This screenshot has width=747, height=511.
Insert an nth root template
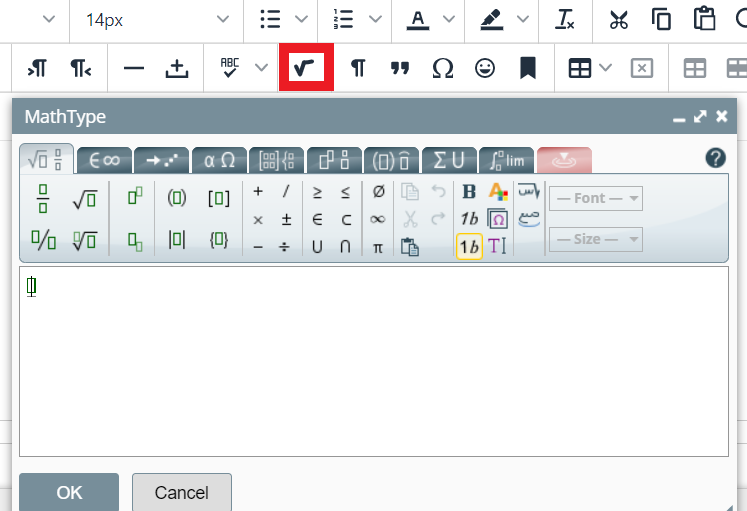click(x=85, y=240)
